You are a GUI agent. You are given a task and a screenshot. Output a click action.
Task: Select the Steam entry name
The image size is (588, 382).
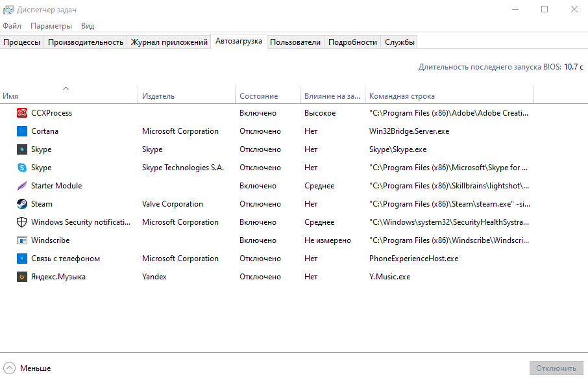42,204
